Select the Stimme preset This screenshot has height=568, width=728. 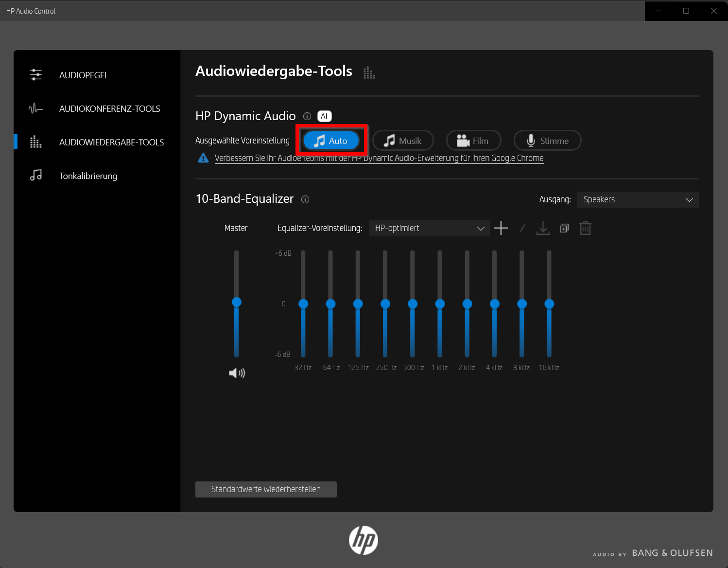tap(547, 141)
